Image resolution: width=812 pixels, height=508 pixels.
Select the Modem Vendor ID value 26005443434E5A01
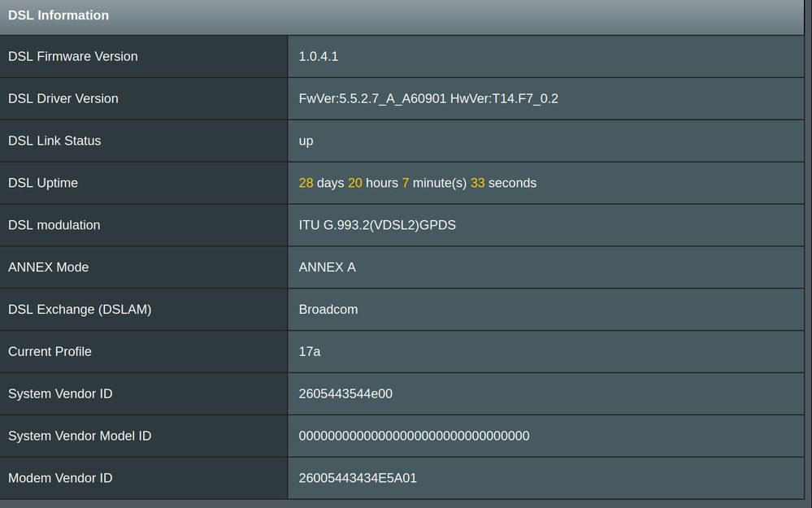click(x=358, y=479)
